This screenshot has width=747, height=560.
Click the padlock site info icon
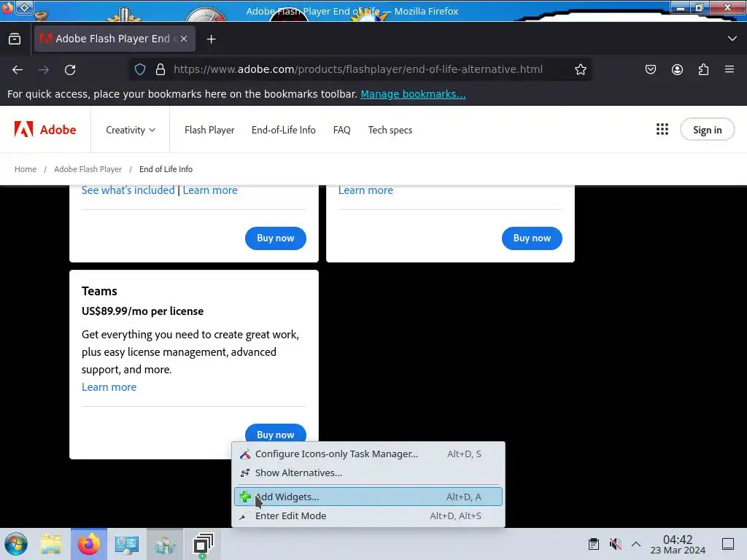click(160, 69)
